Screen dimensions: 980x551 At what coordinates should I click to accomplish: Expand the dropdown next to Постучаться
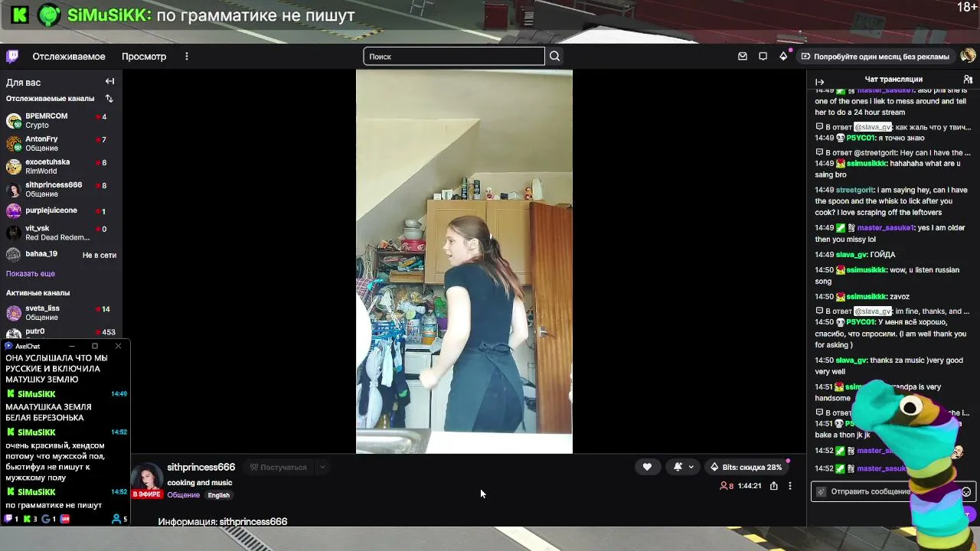pos(322,467)
